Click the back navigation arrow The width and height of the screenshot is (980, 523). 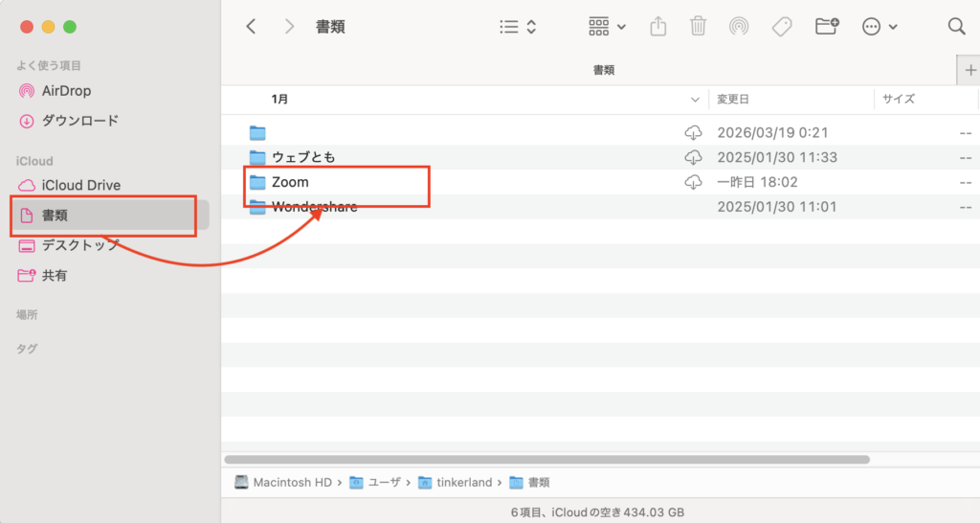pos(251,27)
